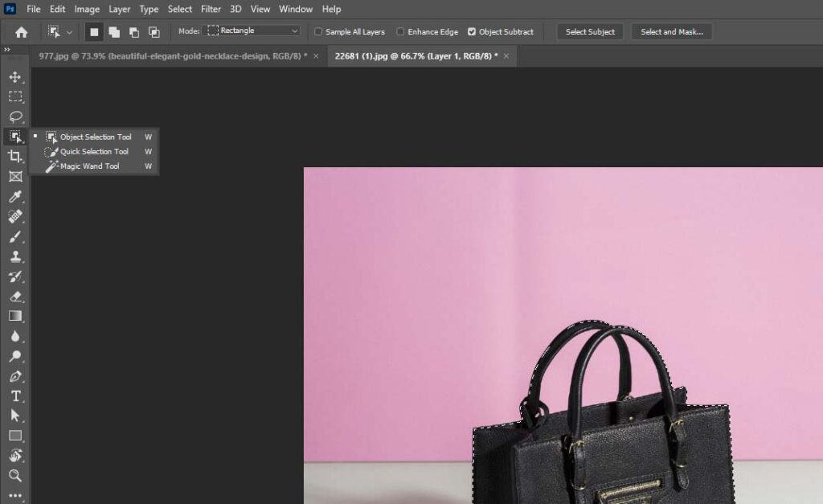Toggle the Enhance Edge checkbox
Viewport: 823px width, 504px height.
[x=401, y=32]
